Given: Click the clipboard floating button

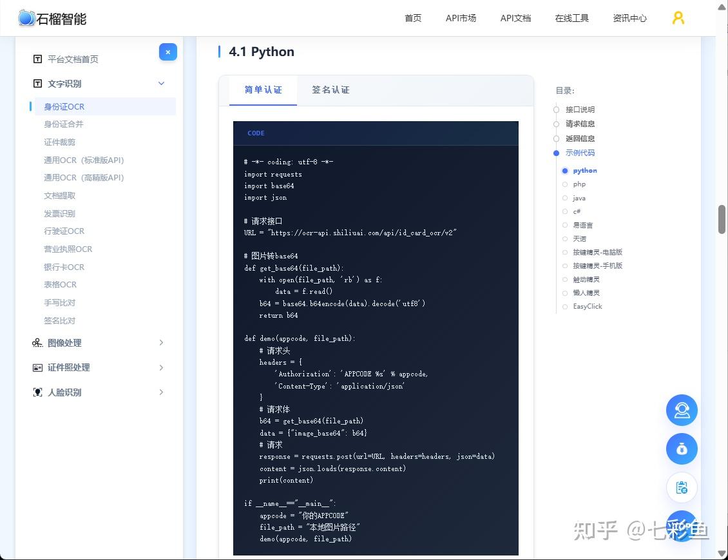Looking at the screenshot, I should (x=682, y=488).
